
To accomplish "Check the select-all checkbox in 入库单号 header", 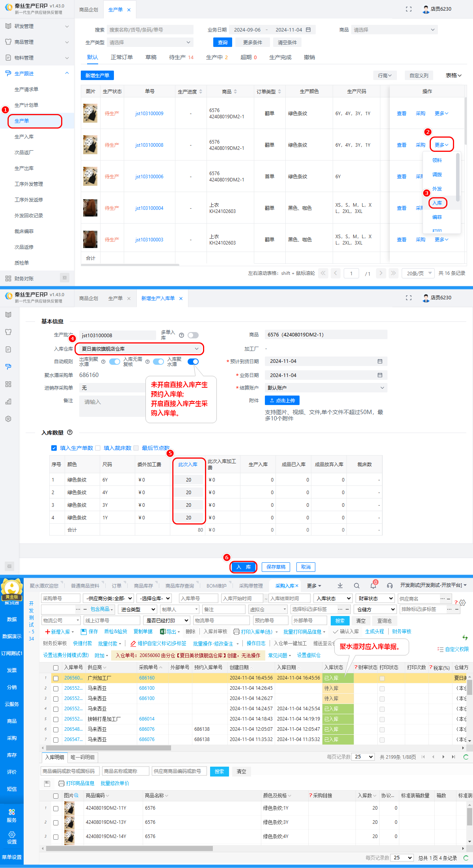I will tap(56, 668).
